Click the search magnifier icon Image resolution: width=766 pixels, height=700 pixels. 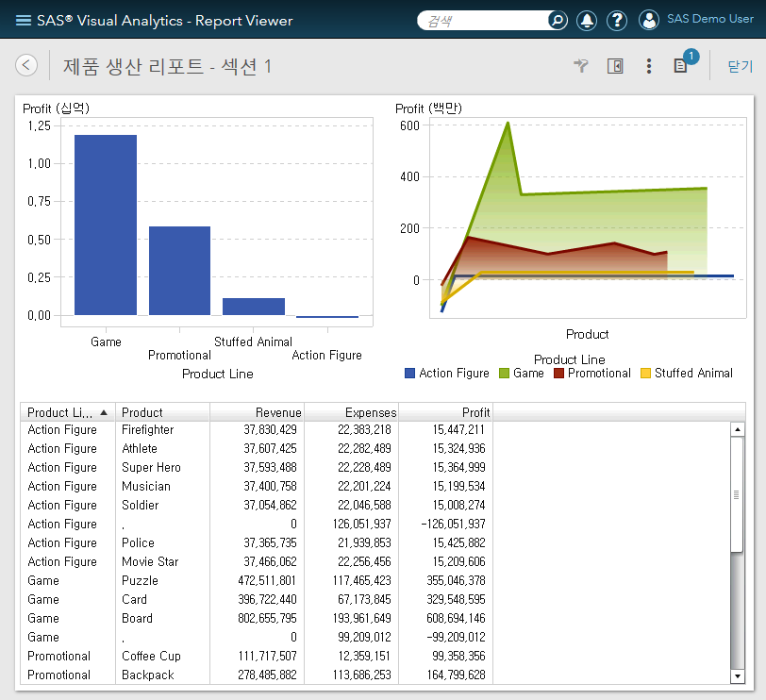[557, 19]
